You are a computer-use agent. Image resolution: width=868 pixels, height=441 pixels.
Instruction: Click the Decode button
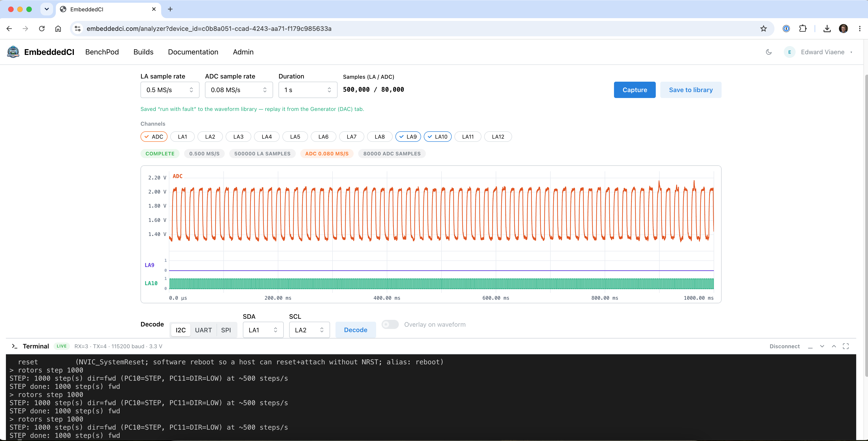click(x=355, y=330)
